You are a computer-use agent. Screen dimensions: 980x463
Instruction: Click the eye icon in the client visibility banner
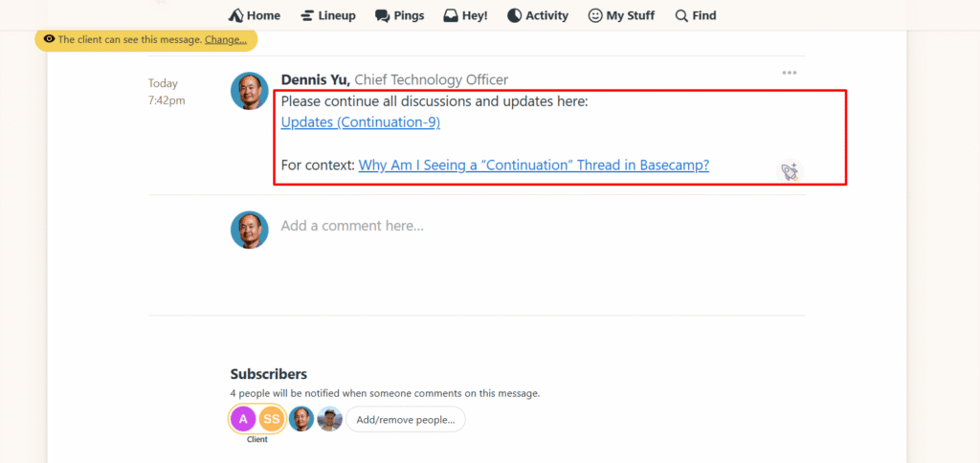pyautogui.click(x=48, y=39)
